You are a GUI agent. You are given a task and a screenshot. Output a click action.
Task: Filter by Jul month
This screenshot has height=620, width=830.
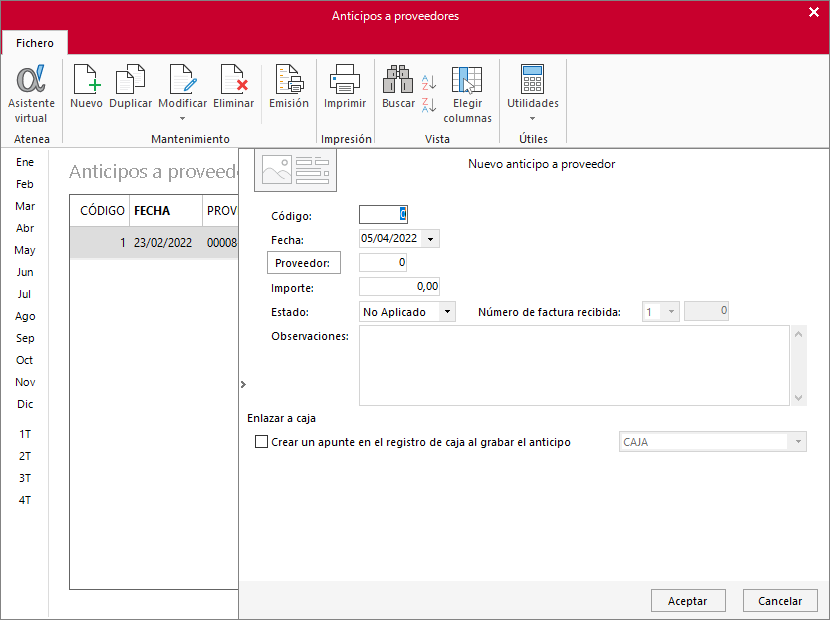25,294
